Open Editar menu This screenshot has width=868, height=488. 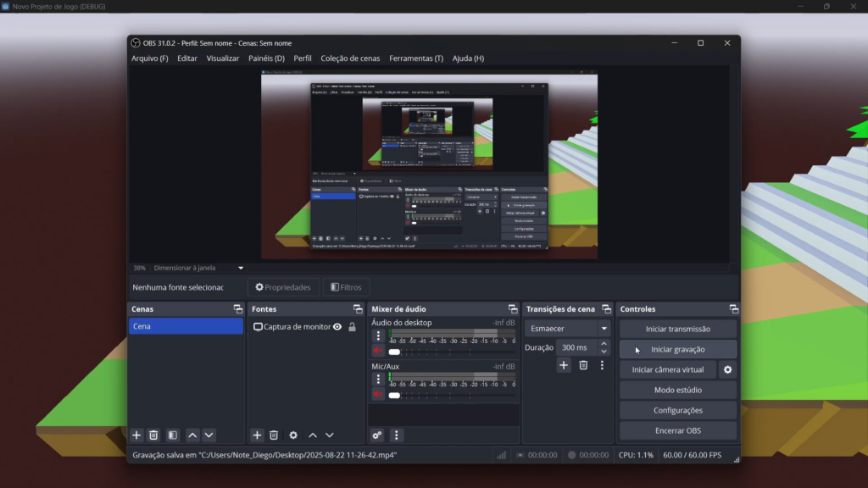tap(187, 58)
